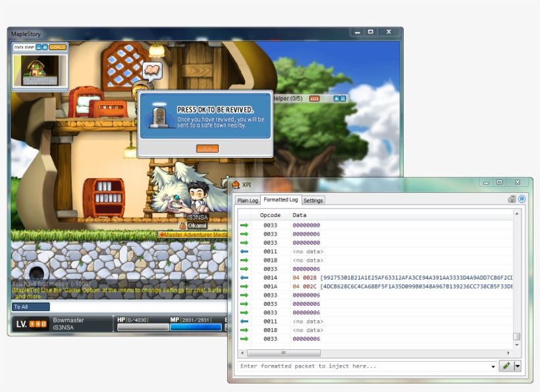Click the blue inbound arrow beside opcode 0011

click(243, 251)
